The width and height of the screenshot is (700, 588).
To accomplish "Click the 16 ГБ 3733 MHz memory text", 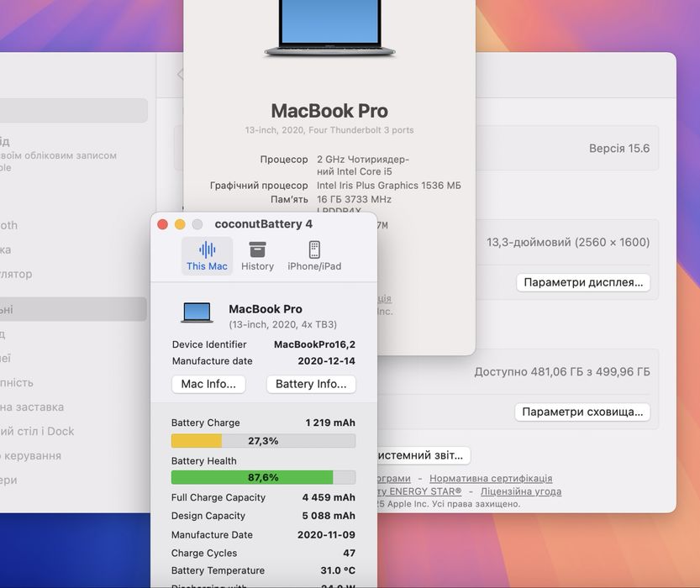I will [354, 199].
